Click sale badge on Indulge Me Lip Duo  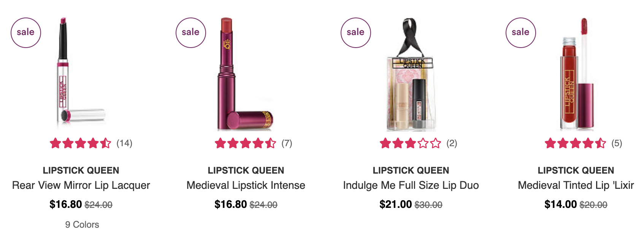tap(356, 33)
